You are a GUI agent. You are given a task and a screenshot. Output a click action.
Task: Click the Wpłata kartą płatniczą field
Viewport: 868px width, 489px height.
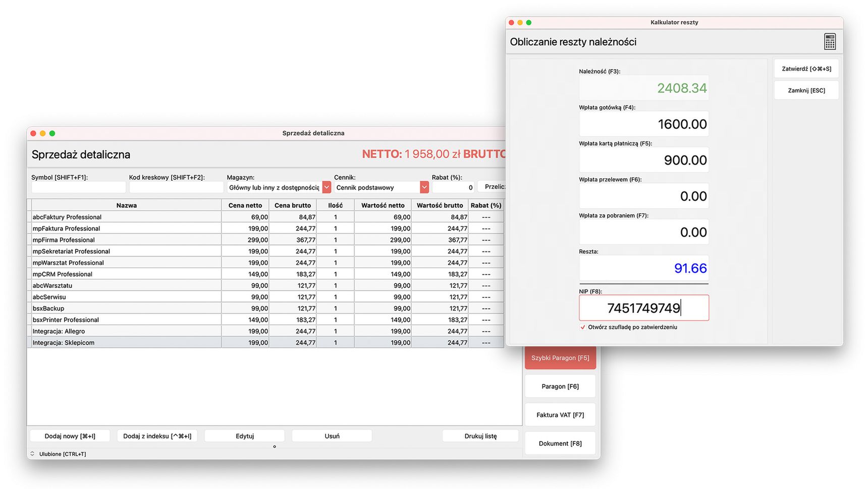pos(644,160)
